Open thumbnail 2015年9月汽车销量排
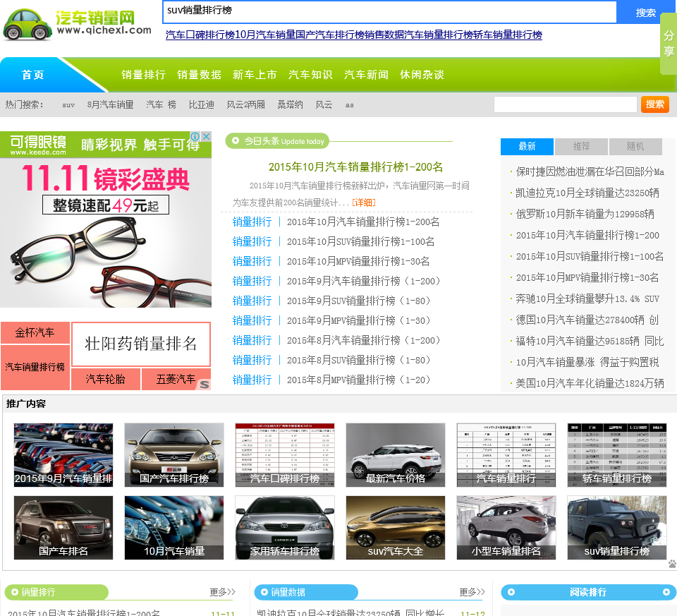Viewport: 677px width, 616px height. (63, 455)
